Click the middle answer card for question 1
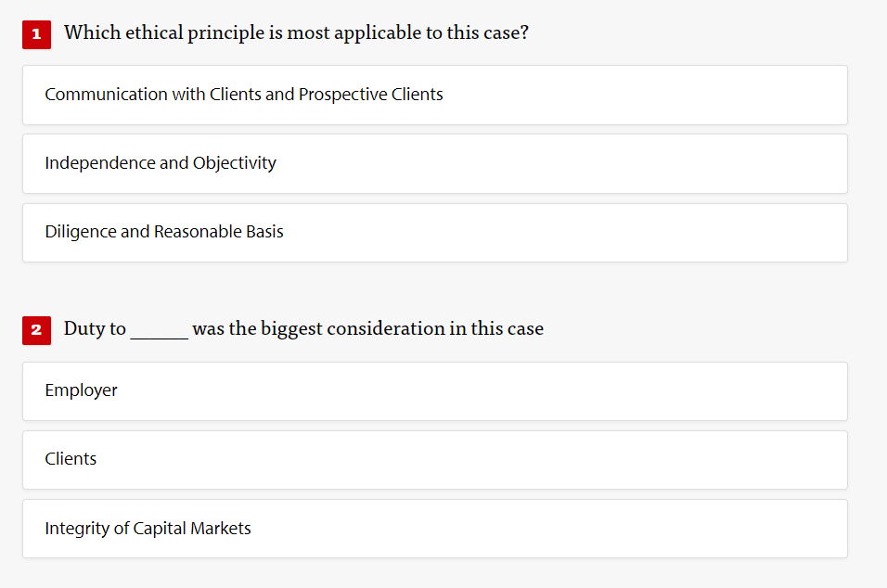The image size is (887, 588). click(434, 163)
